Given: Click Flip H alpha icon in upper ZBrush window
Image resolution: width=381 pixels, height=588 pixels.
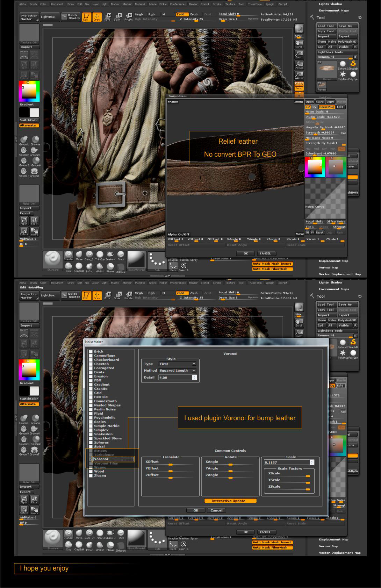Looking at the screenshot, I should tap(24, 221).
